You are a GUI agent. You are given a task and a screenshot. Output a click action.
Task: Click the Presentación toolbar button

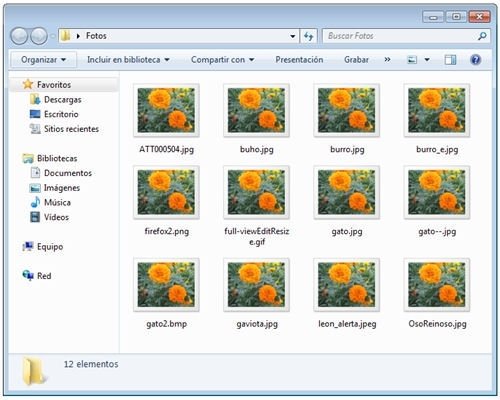(x=299, y=60)
